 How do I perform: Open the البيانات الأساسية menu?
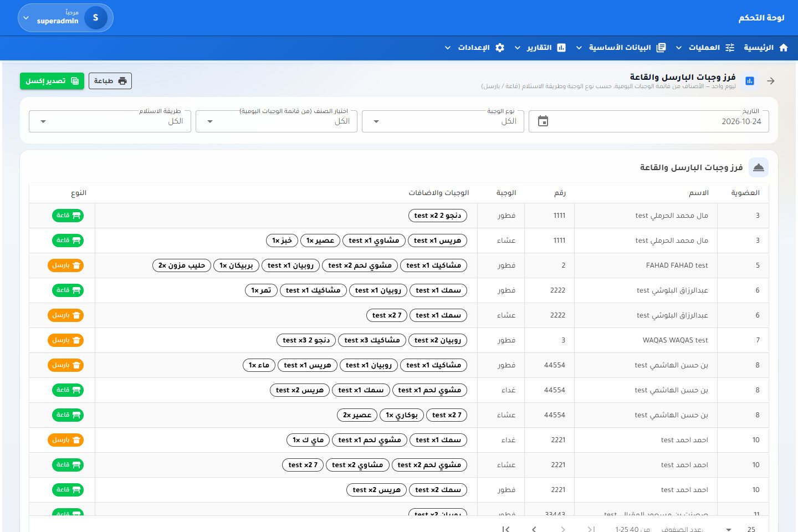pyautogui.click(x=621, y=48)
